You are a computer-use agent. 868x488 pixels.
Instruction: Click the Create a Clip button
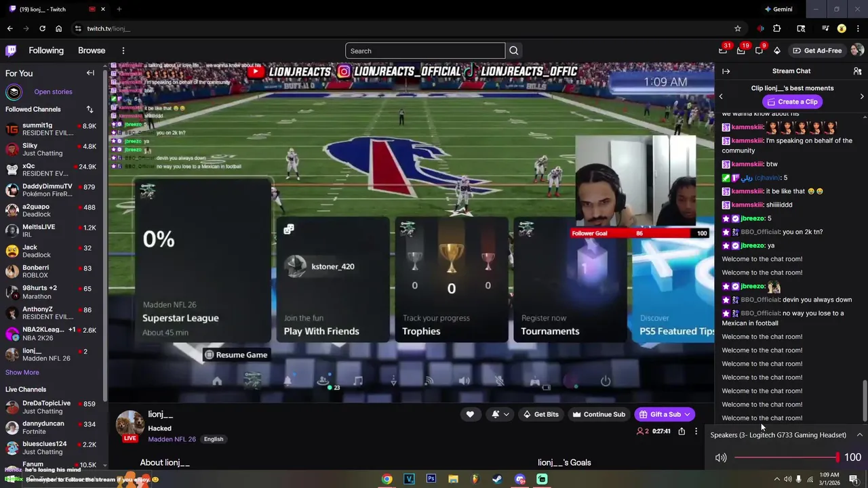(x=791, y=102)
